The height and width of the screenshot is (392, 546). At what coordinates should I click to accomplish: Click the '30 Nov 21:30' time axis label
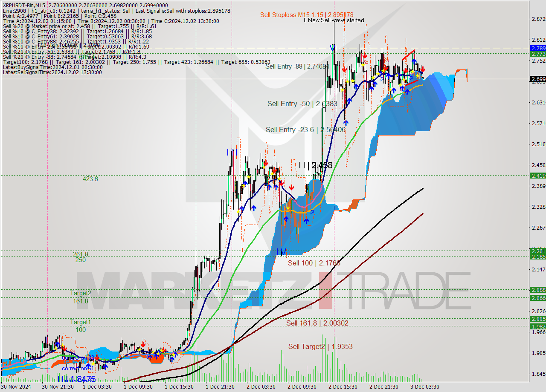pos(57,387)
